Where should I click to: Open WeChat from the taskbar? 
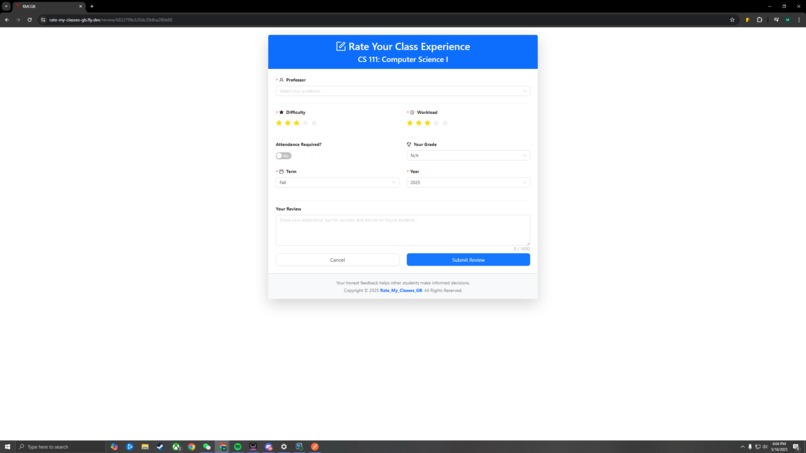coord(207,447)
